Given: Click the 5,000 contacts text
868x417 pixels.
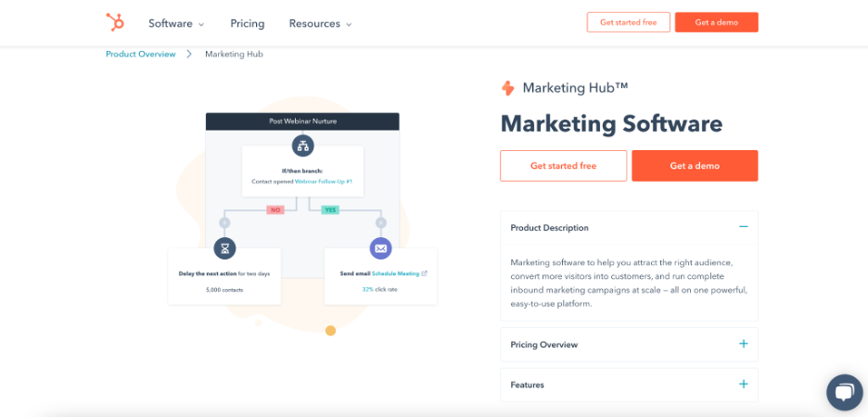Looking at the screenshot, I should 224,289.
